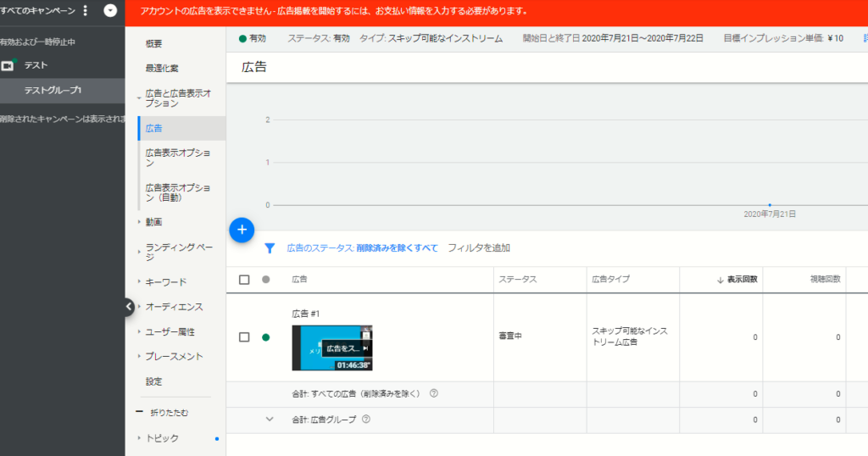Click フィルタを追加
This screenshot has width=868, height=456.
479,248
